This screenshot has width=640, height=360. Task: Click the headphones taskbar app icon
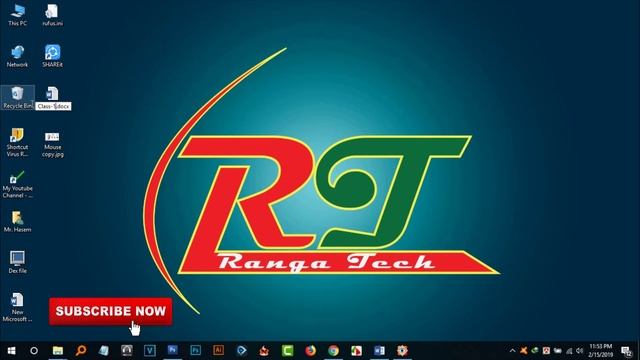click(x=127, y=351)
